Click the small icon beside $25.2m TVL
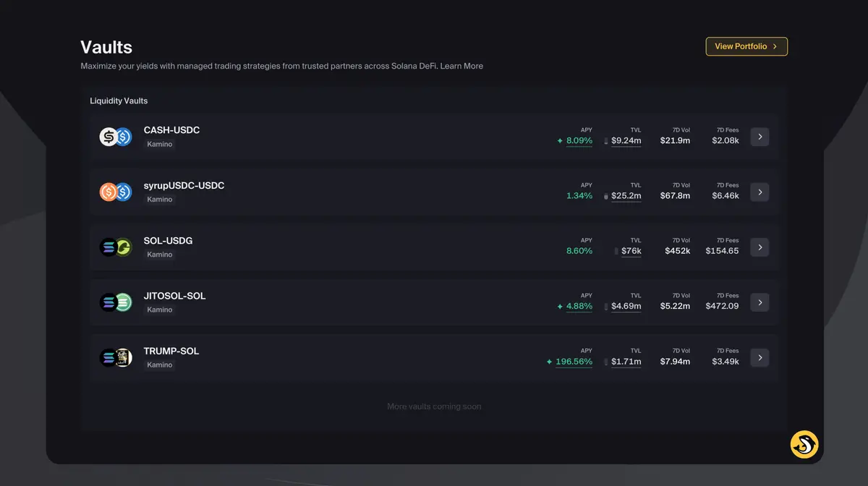868x486 pixels. pos(606,196)
